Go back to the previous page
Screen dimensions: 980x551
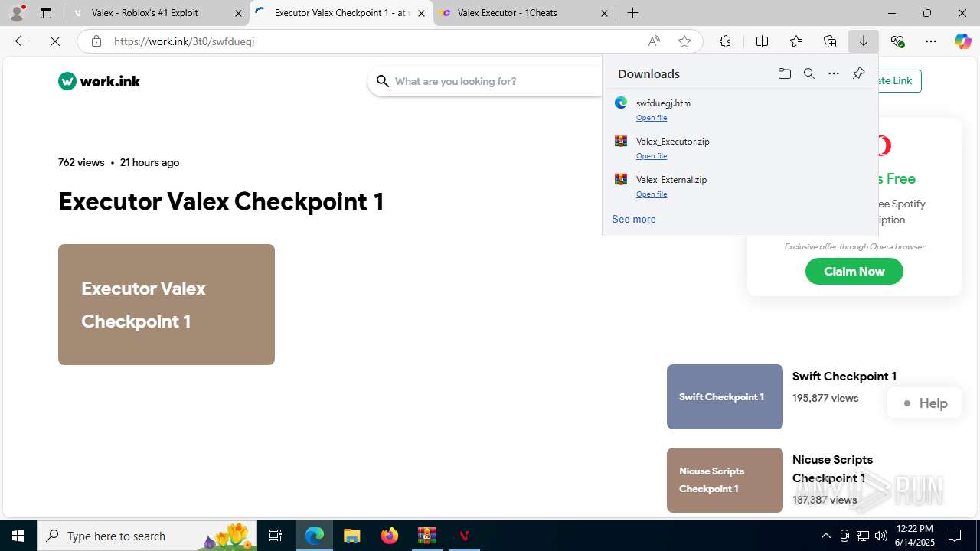click(x=21, y=41)
